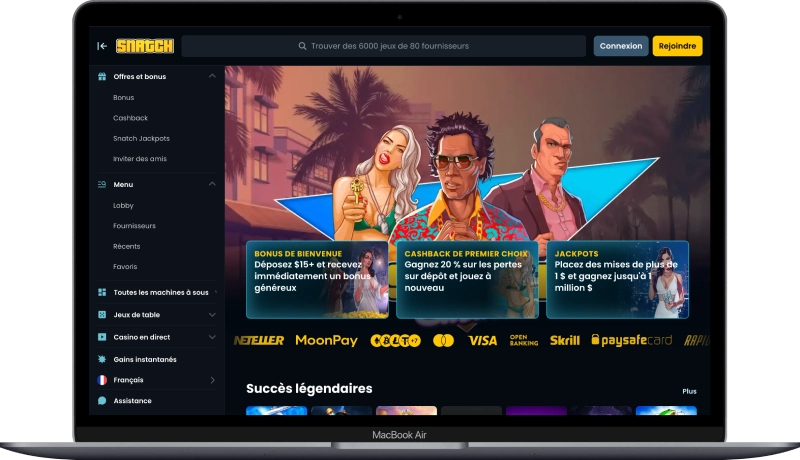Open the Bonus menu item
This screenshot has height=460, width=800.
pos(123,97)
